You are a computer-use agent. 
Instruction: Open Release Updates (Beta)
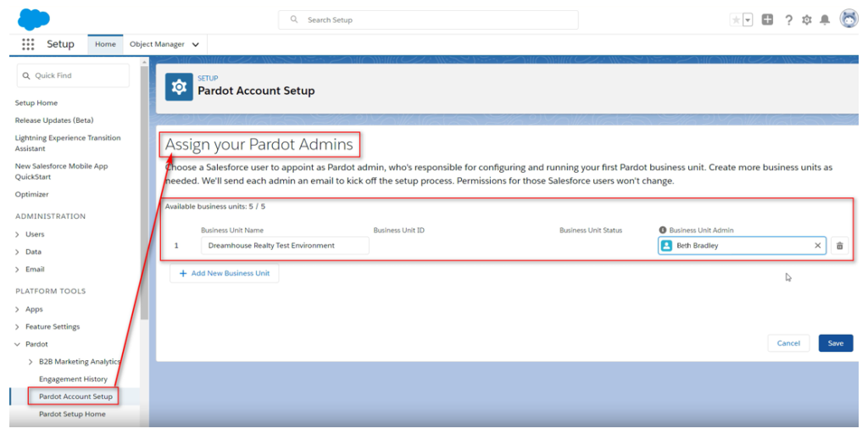click(54, 120)
